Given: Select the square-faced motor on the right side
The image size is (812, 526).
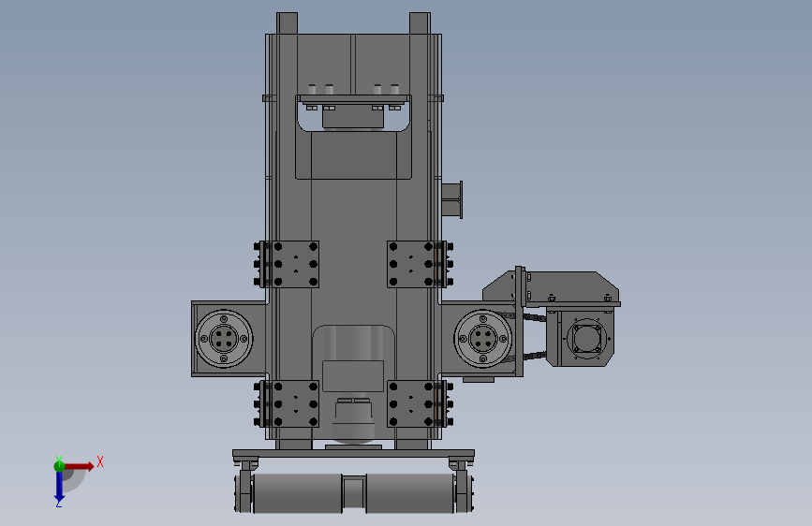Looking at the screenshot, I should 582,338.
